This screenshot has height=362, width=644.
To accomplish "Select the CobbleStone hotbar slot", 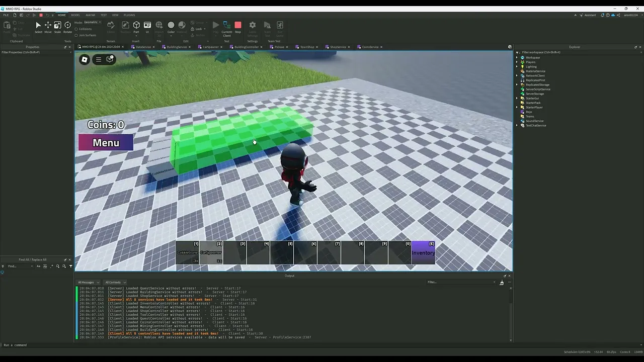I will click(x=188, y=252).
